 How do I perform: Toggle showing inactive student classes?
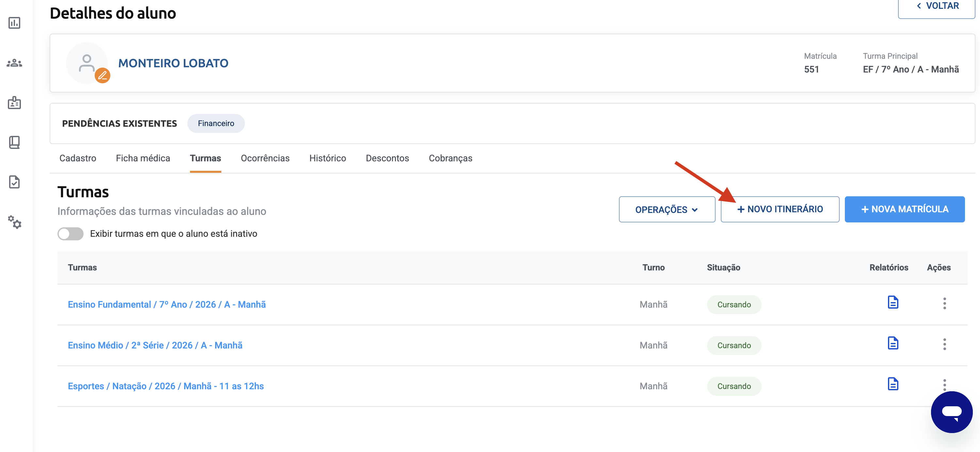click(x=71, y=234)
